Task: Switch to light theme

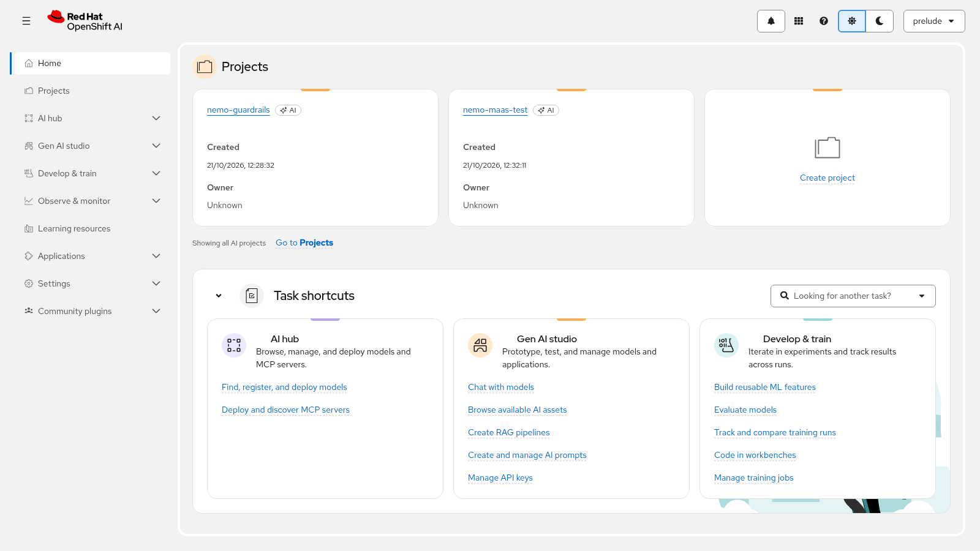Action: pyautogui.click(x=852, y=21)
